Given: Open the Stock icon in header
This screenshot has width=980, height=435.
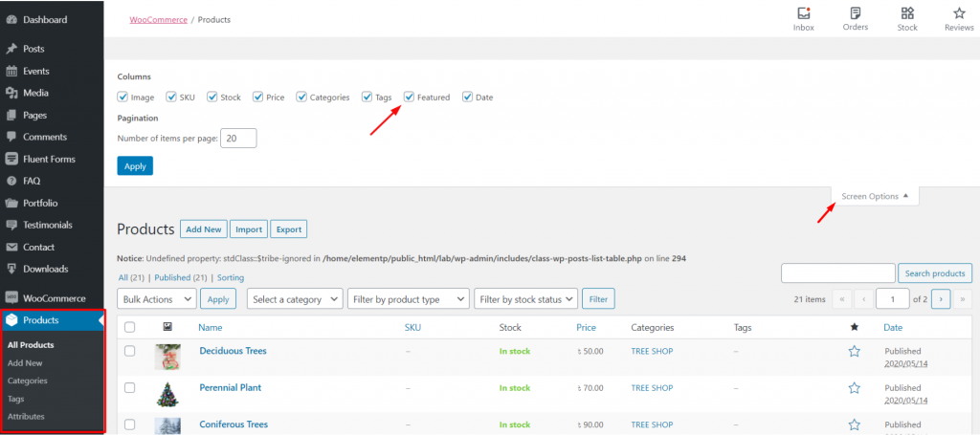Looking at the screenshot, I should 906,13.
